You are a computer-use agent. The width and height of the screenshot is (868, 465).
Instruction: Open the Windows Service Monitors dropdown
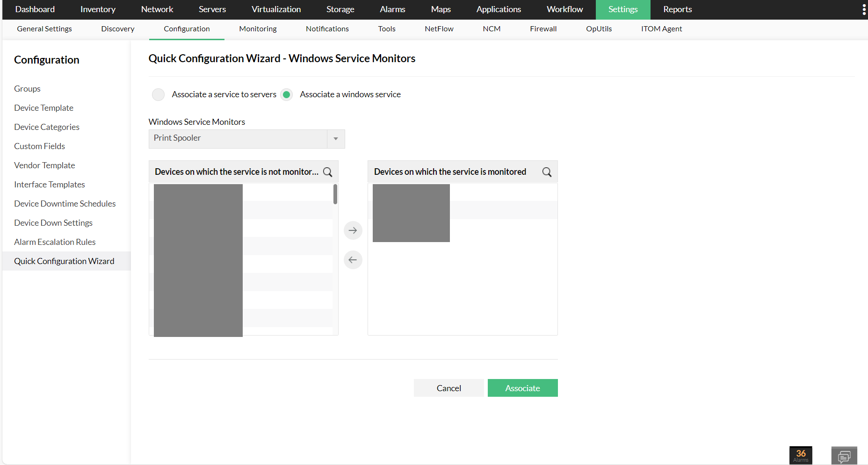pos(247,139)
